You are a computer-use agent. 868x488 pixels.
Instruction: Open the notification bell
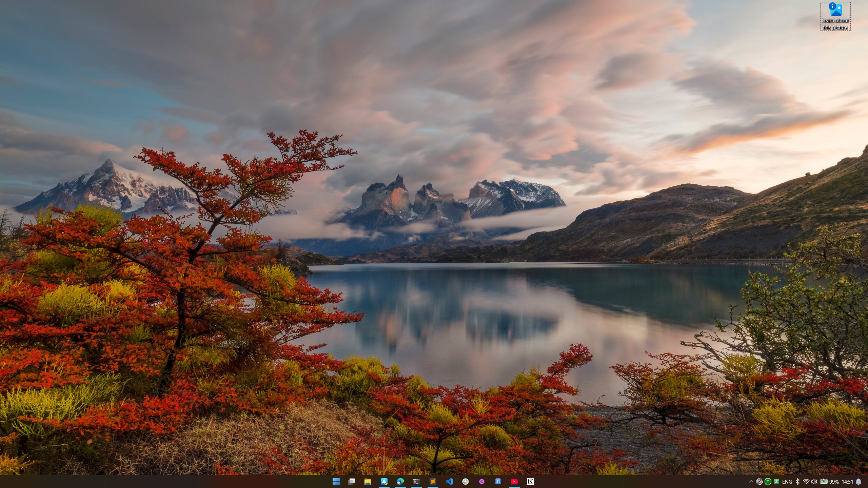pos(859,482)
